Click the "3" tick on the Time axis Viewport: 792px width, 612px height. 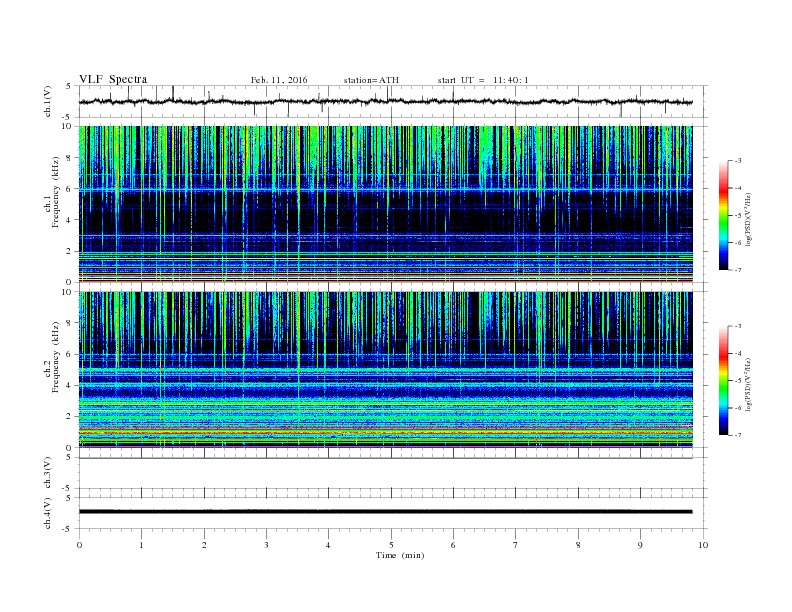point(266,545)
